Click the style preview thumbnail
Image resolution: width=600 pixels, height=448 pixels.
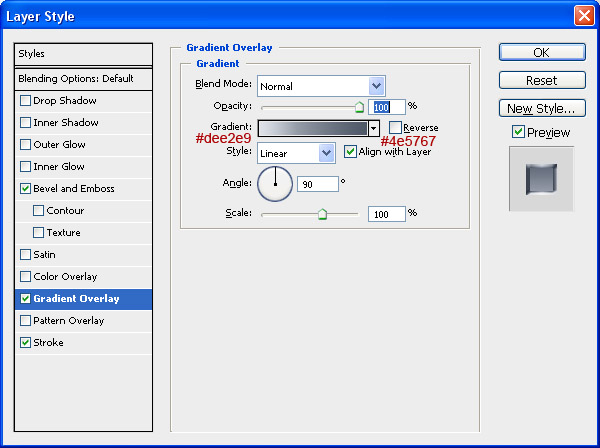click(541, 179)
